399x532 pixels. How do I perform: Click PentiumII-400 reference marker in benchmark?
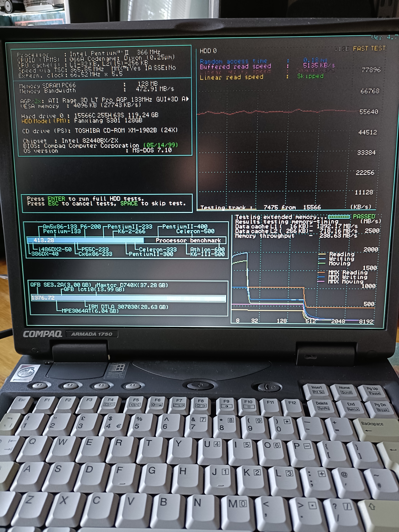point(184,227)
